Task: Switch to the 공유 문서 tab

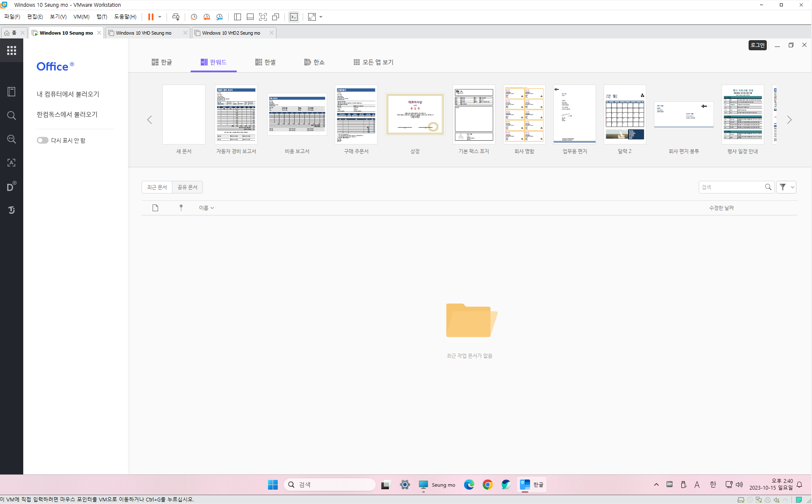Action: [187, 187]
